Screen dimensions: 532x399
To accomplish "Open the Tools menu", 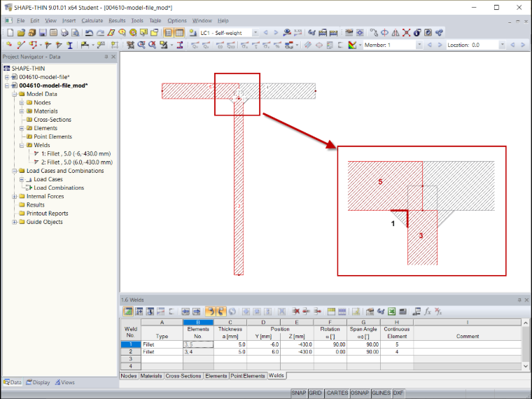I will coord(137,21).
